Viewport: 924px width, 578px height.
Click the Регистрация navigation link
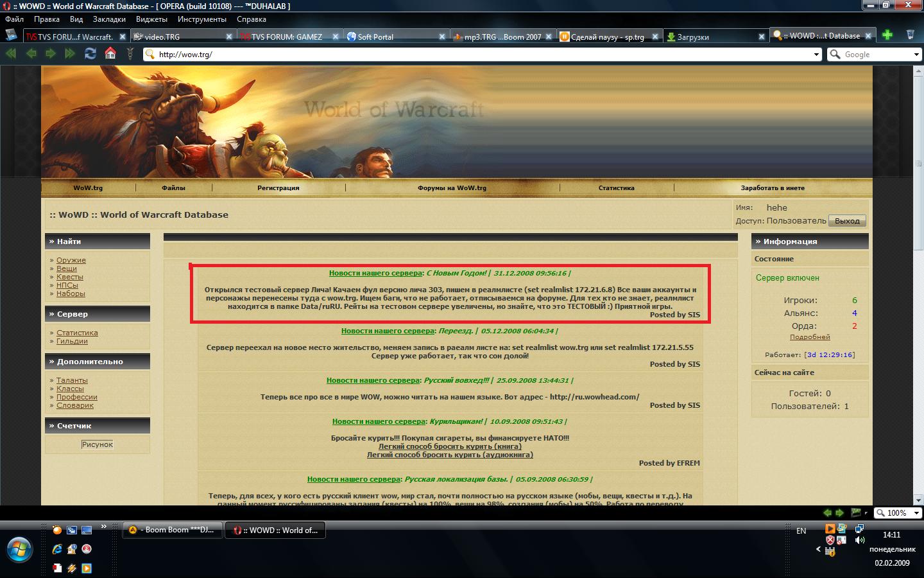[278, 188]
